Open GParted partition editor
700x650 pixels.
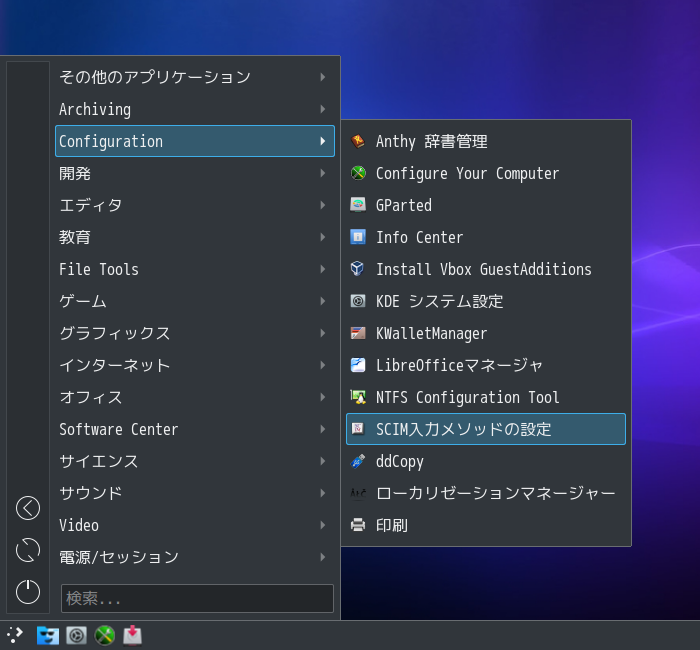click(x=486, y=205)
